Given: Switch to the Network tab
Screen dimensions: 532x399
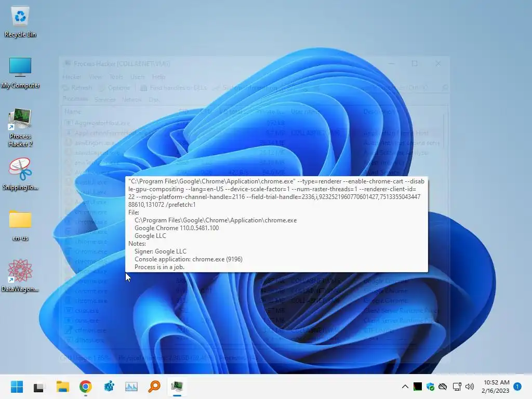Looking at the screenshot, I should pyautogui.click(x=131, y=99).
